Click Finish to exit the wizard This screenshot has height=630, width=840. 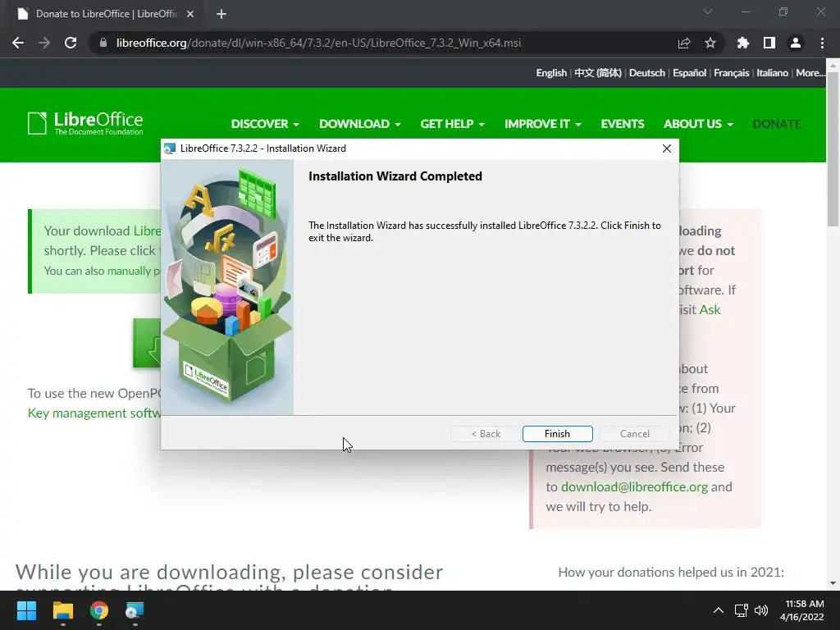click(557, 433)
